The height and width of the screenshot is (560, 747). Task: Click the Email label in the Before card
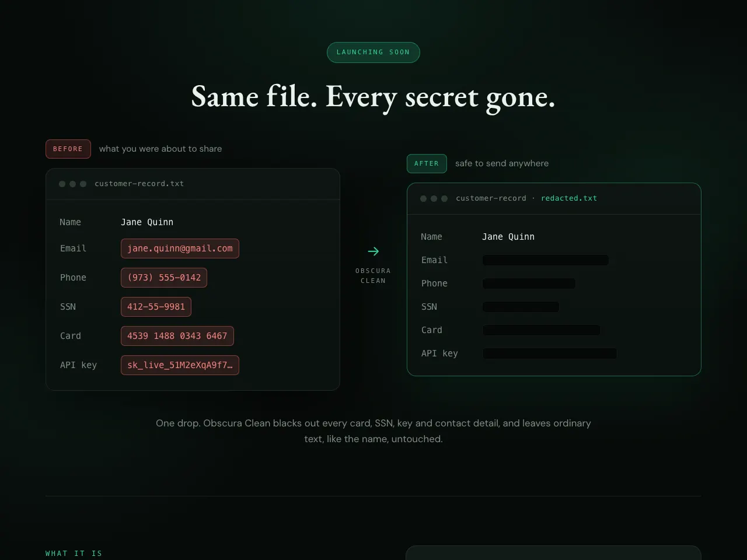pos(73,249)
